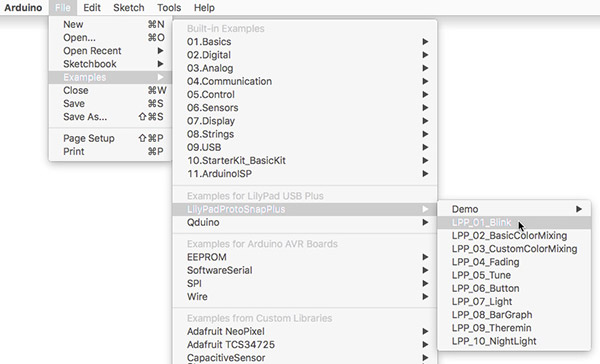Open the LPP_06_Button example
Screen dimensions: 600x364
(514, 288)
